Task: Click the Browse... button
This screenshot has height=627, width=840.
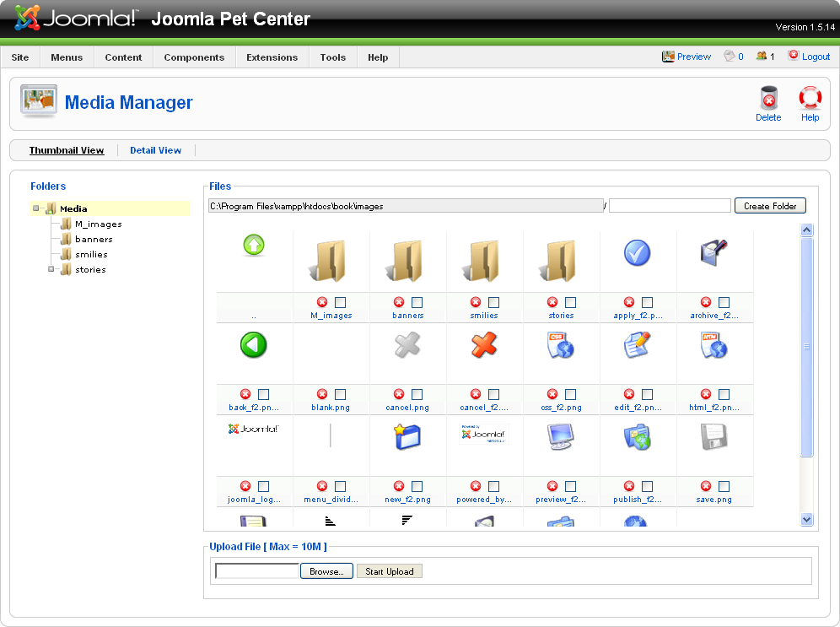Action: (326, 571)
